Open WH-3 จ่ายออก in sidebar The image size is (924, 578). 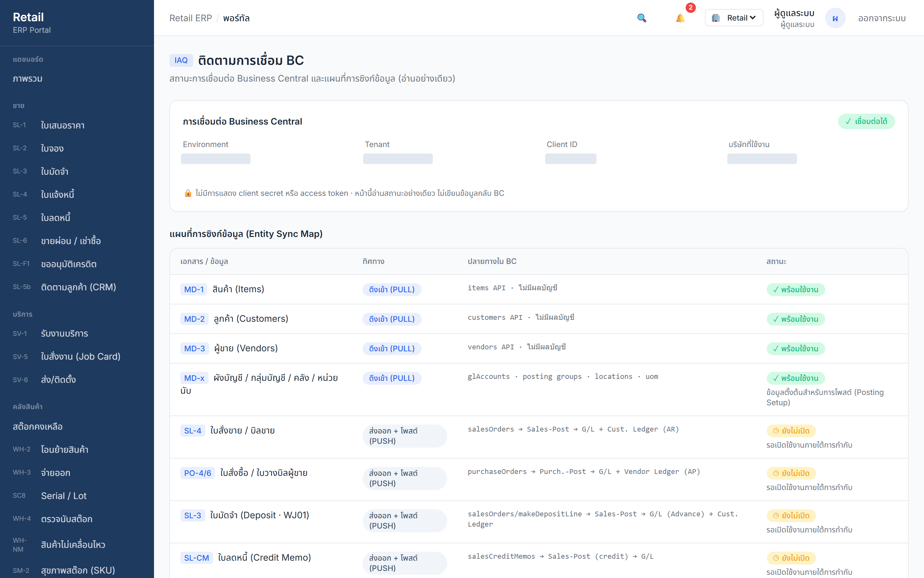(x=77, y=472)
